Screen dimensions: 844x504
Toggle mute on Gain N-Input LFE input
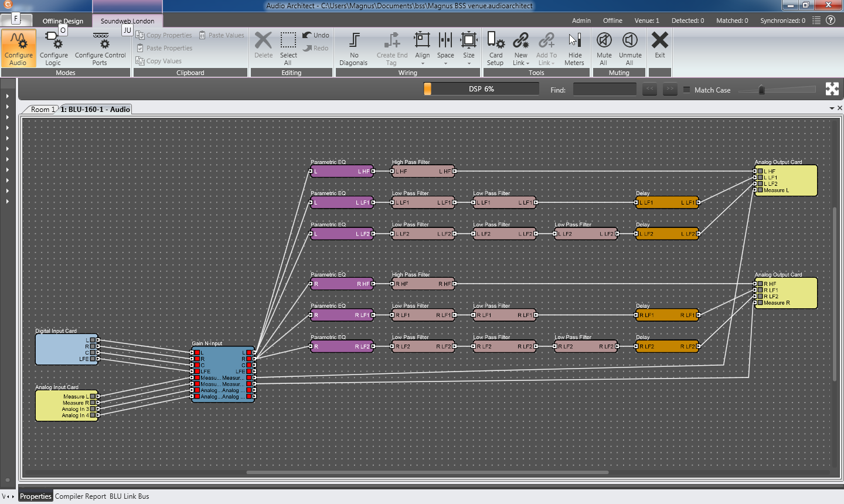point(198,372)
